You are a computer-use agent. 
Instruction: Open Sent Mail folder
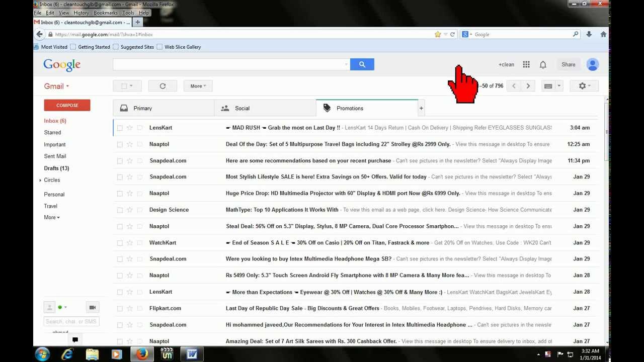[x=55, y=156]
